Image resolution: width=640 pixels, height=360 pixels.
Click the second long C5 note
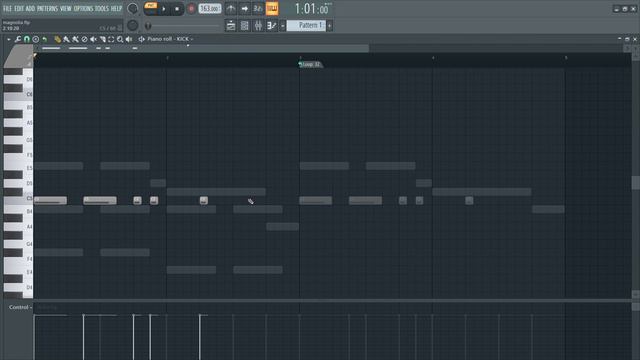pyautogui.click(x=100, y=200)
